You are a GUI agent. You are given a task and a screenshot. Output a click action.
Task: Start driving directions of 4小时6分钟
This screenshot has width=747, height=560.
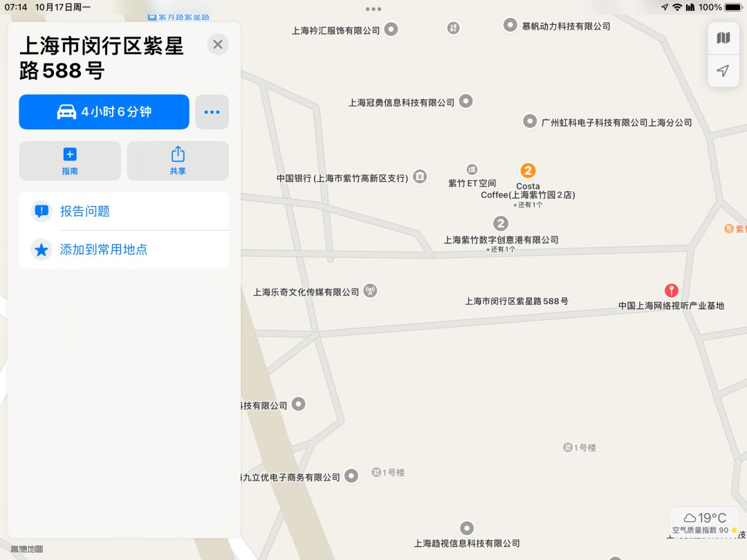click(x=104, y=112)
